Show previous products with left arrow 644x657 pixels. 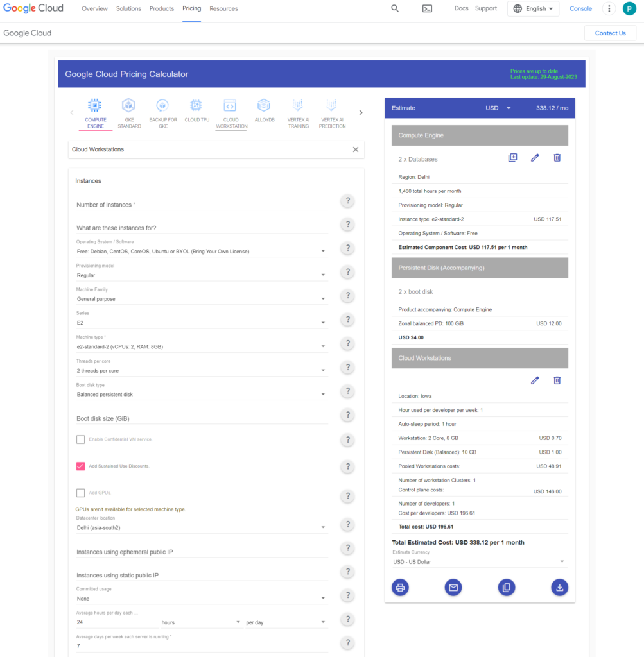tap(72, 112)
